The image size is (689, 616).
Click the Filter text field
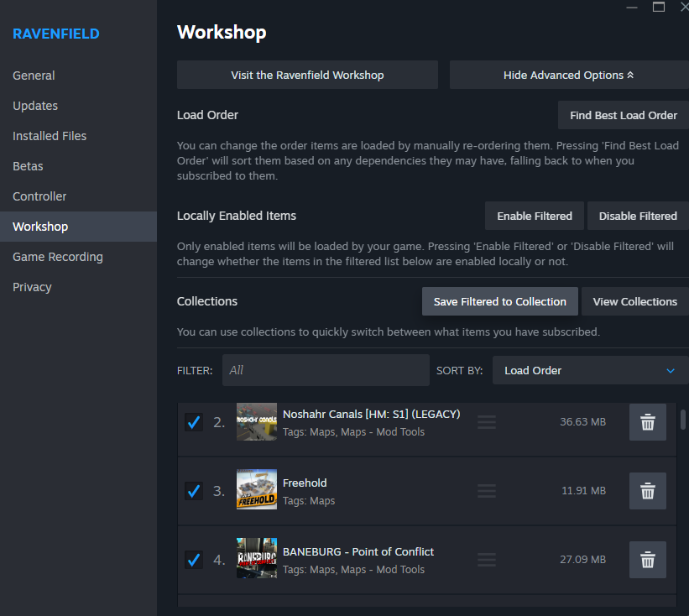pyautogui.click(x=326, y=370)
